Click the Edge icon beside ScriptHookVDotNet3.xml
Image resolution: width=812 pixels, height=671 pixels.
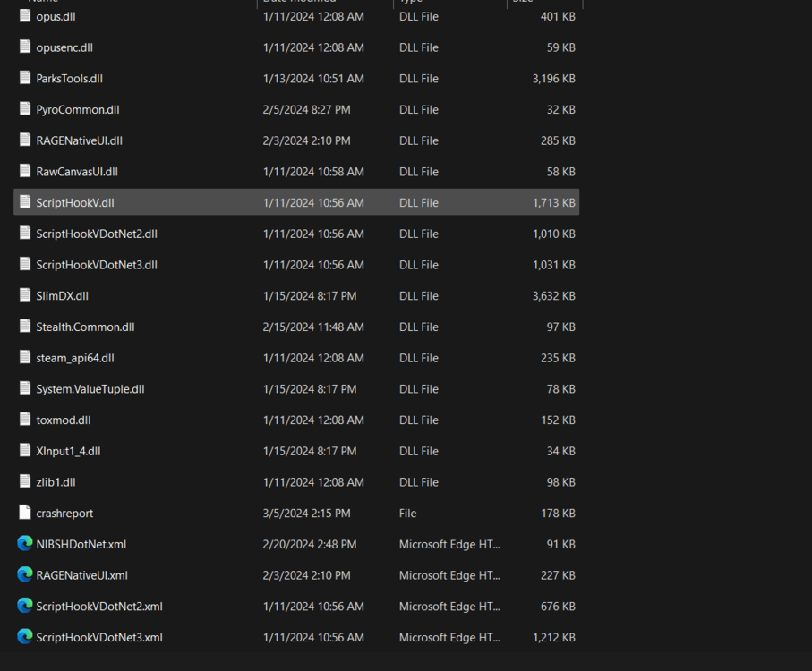(x=25, y=636)
